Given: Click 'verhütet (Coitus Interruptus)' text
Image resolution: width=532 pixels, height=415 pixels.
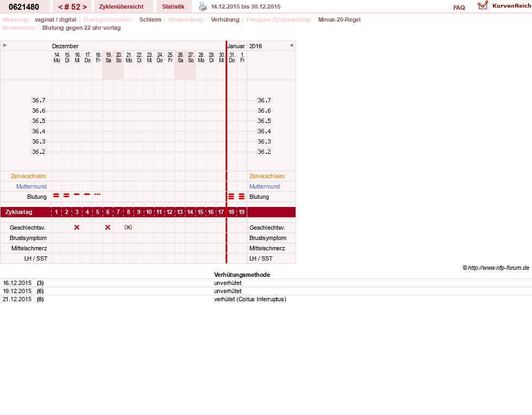Looking at the screenshot, I should click(x=250, y=299).
